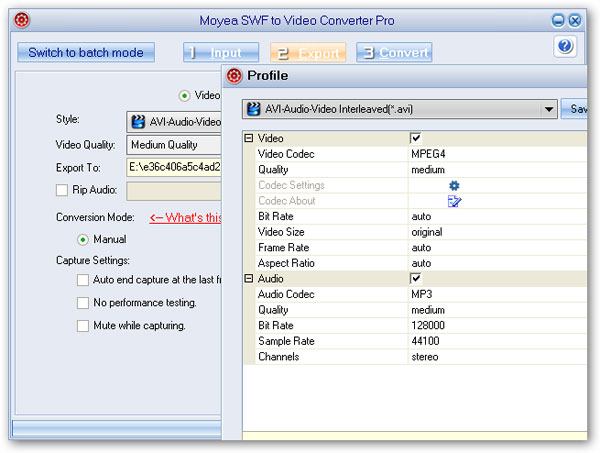The width and height of the screenshot is (600, 453).
Task: Open help with the question mark icon
Action: [x=565, y=46]
